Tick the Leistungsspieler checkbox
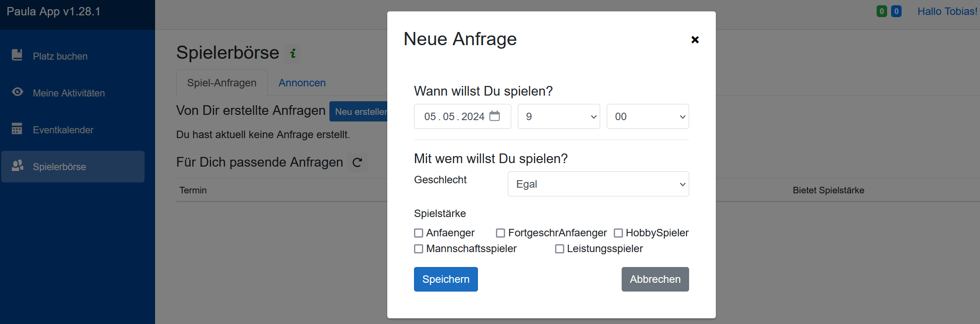Image resolution: width=980 pixels, height=324 pixels. (x=559, y=249)
